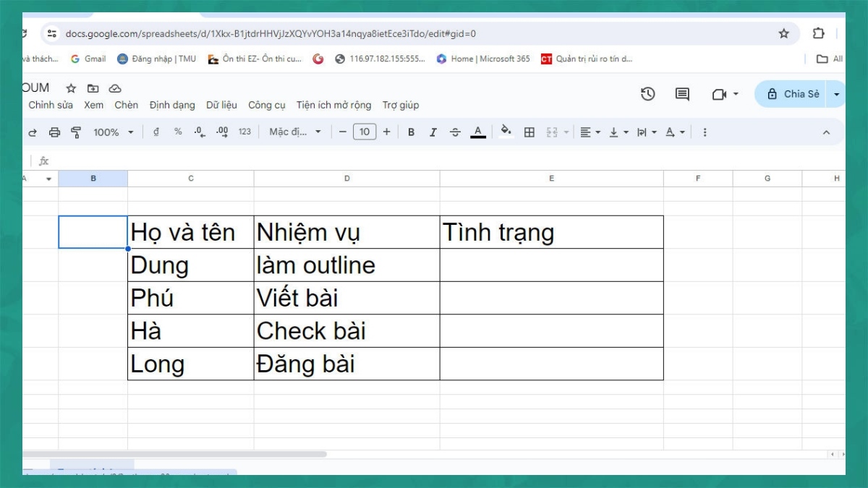Click the decrease decimal places icon
868x488 pixels.
click(199, 132)
